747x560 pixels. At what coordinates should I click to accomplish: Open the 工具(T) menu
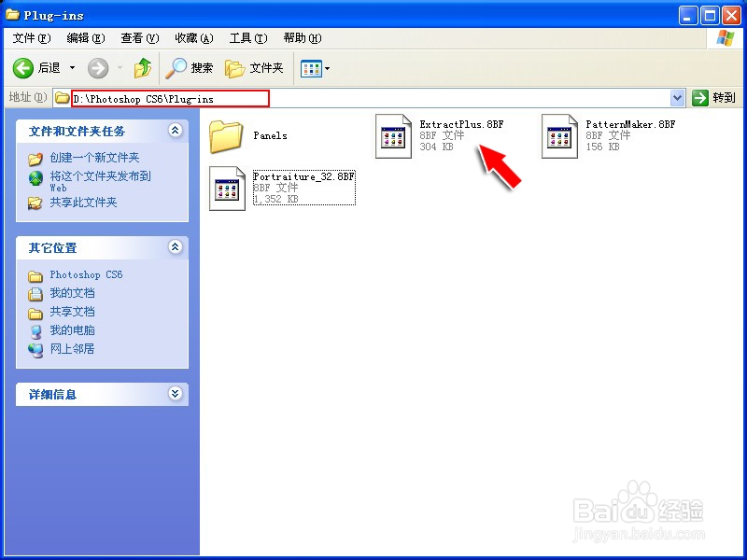point(248,38)
